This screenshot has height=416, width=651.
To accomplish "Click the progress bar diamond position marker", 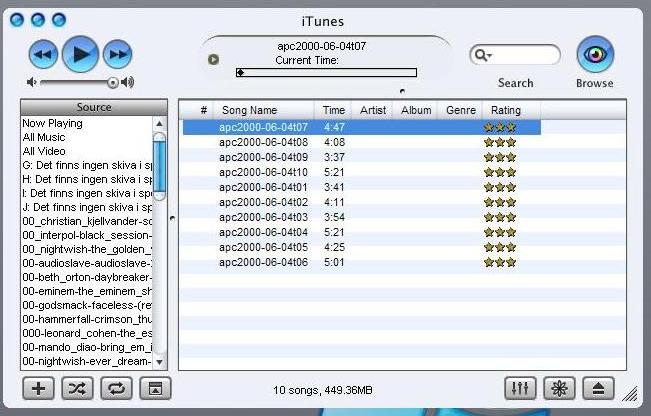I will click(x=240, y=73).
